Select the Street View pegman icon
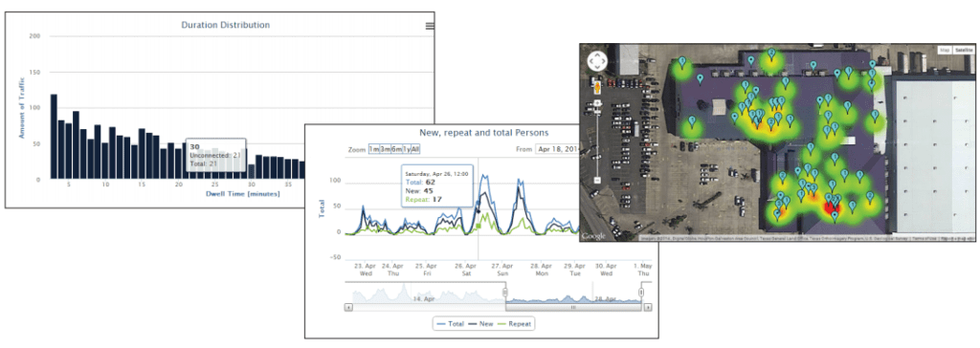 [597, 86]
